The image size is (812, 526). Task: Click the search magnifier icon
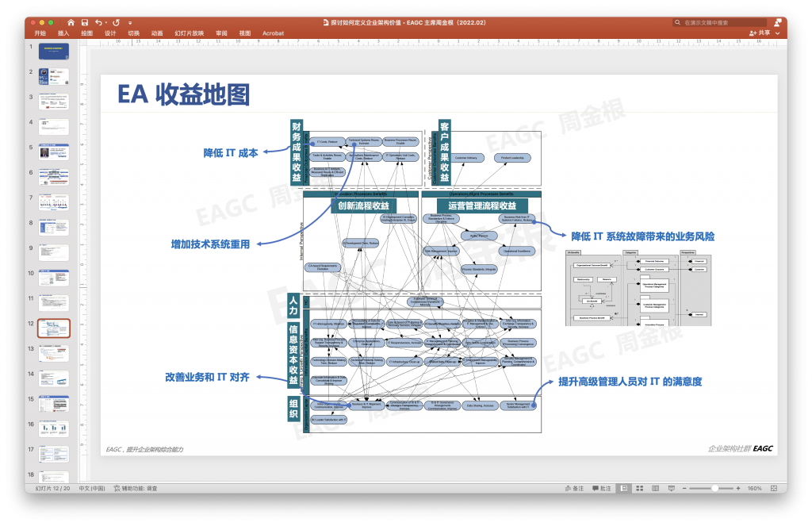coord(677,22)
